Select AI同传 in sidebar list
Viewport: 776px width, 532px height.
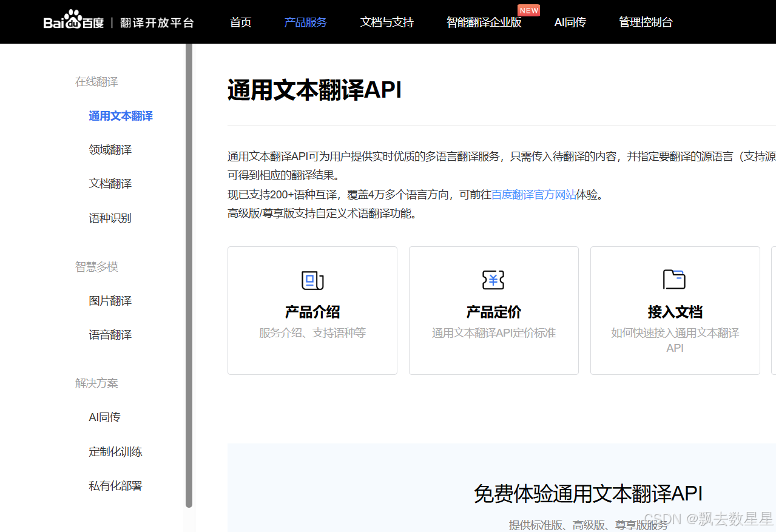point(104,417)
